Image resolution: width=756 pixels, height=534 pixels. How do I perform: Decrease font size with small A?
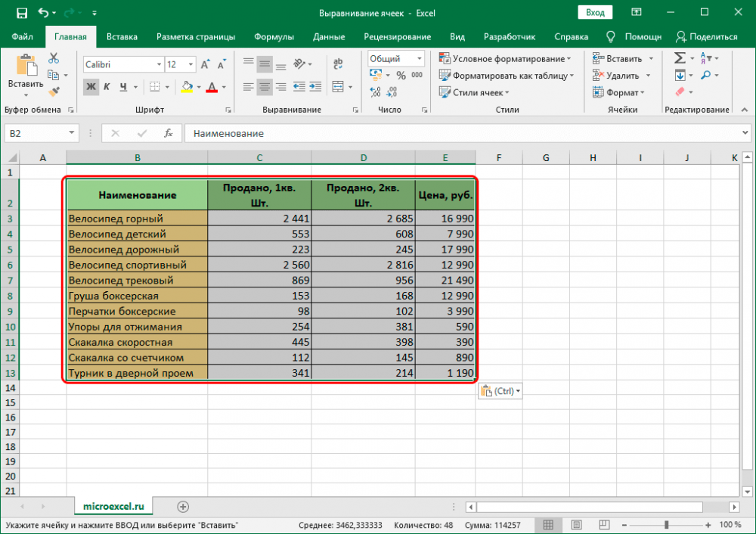(221, 64)
